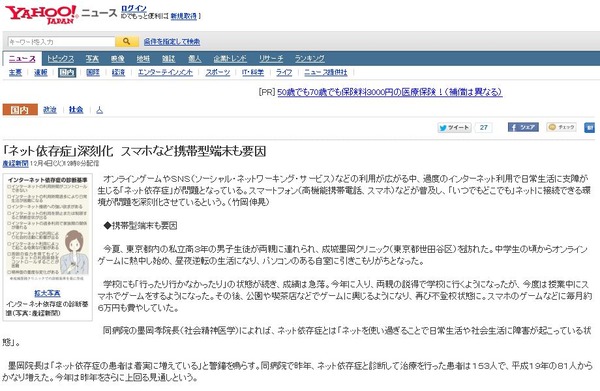Click the photo caption インターネット依存症の診断基準
The image size is (600, 391).
coord(47,309)
